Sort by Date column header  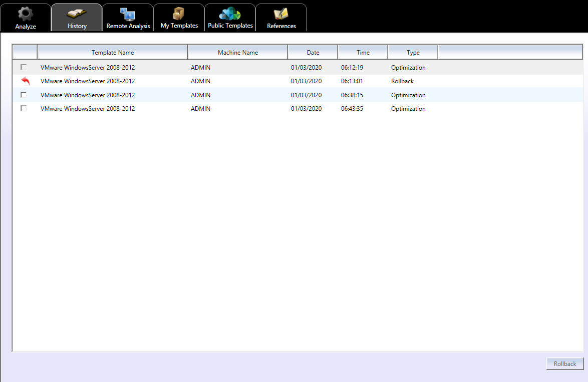pos(313,52)
